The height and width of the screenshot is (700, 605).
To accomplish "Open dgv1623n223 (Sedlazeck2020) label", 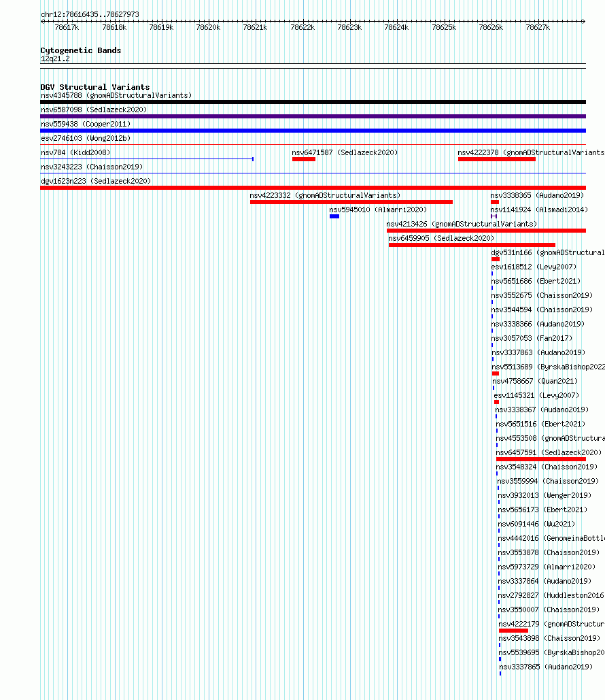I will (96, 181).
